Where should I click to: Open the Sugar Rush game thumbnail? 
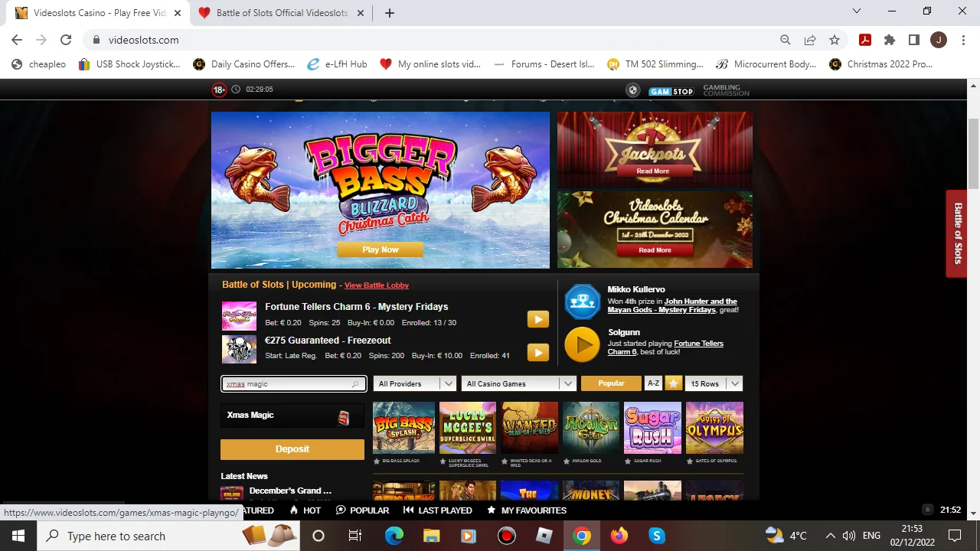click(x=652, y=428)
